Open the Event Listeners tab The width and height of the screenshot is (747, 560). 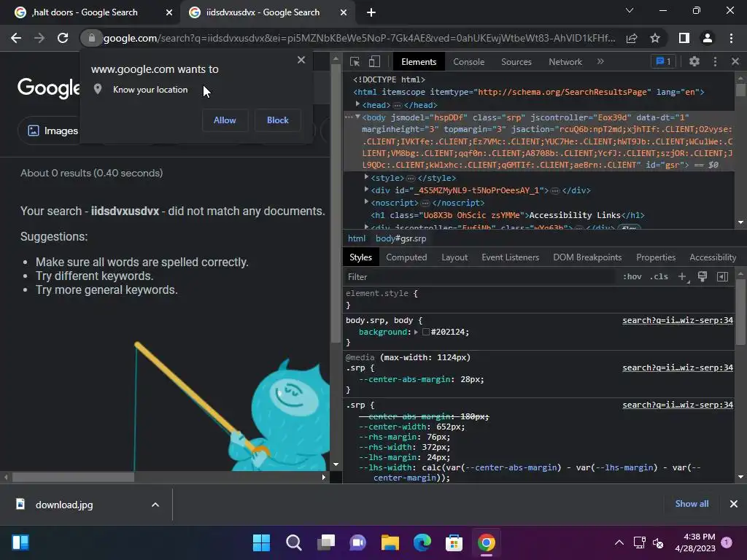tap(510, 257)
